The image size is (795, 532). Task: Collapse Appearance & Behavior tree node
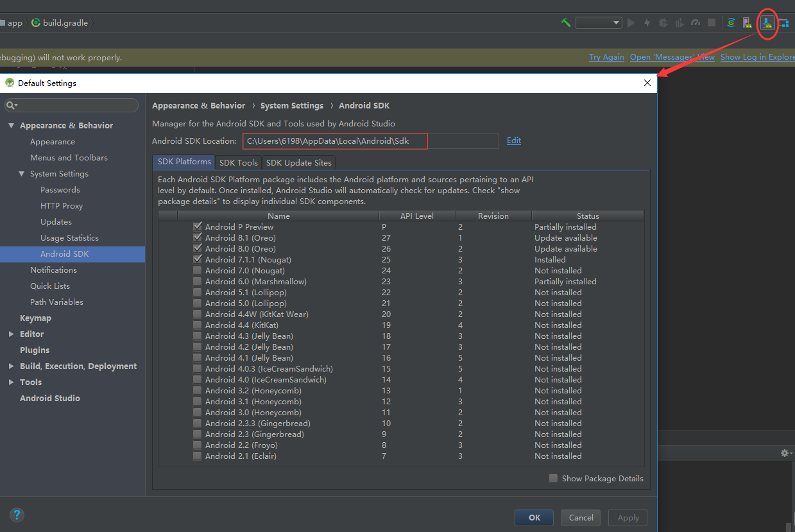click(x=12, y=125)
